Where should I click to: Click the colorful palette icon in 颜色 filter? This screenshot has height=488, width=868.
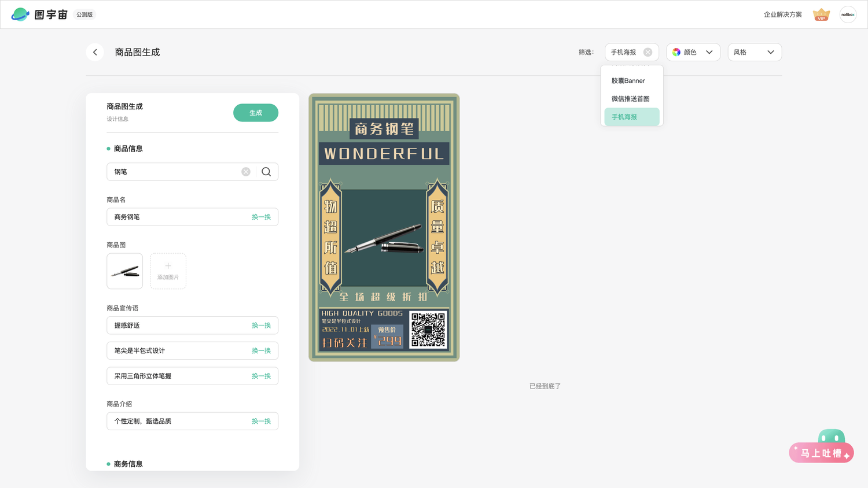coord(676,52)
